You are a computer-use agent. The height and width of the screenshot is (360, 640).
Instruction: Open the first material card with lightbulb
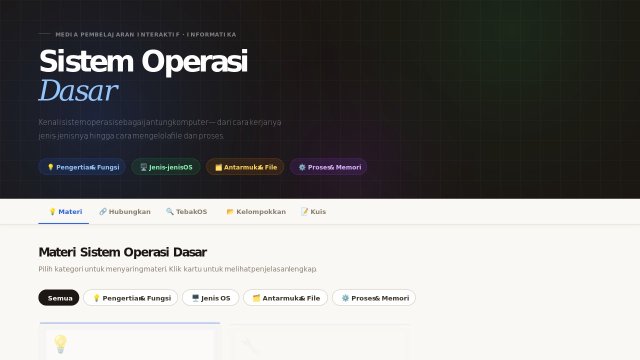click(130, 342)
